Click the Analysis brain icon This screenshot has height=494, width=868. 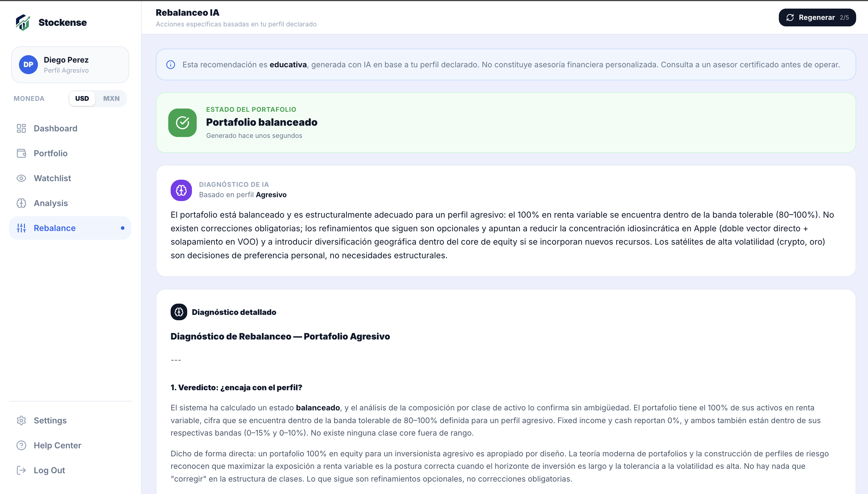[x=21, y=203]
